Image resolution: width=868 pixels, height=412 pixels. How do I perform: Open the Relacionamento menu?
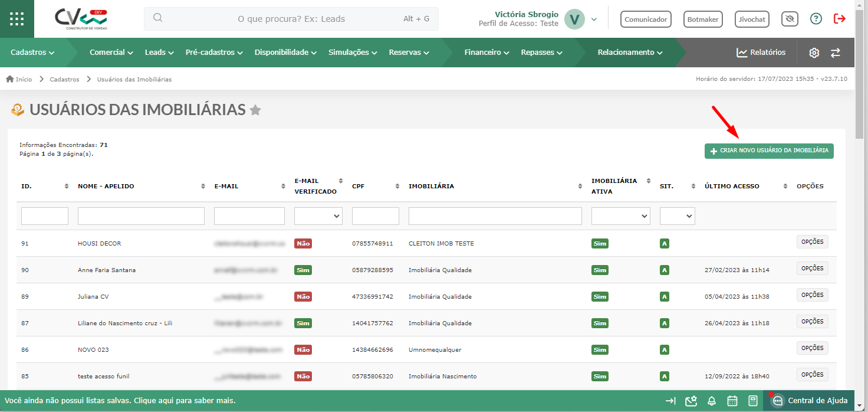click(x=630, y=53)
